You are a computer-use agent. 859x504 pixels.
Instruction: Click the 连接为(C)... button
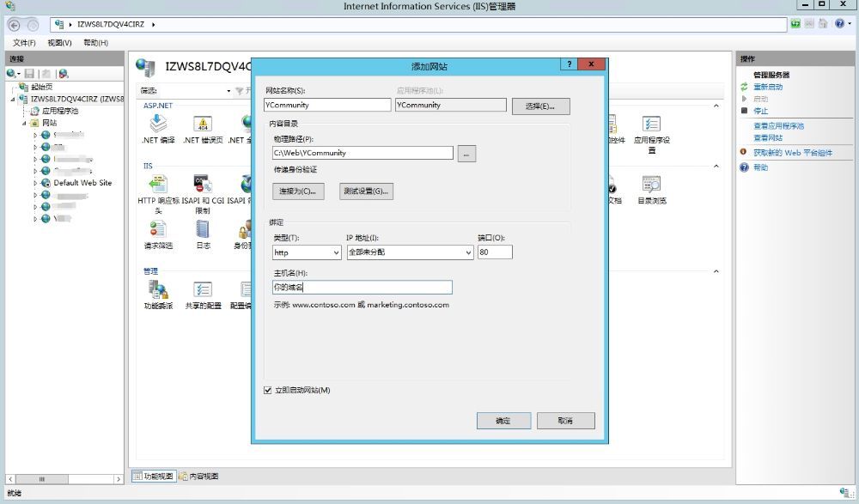pyautogui.click(x=298, y=191)
